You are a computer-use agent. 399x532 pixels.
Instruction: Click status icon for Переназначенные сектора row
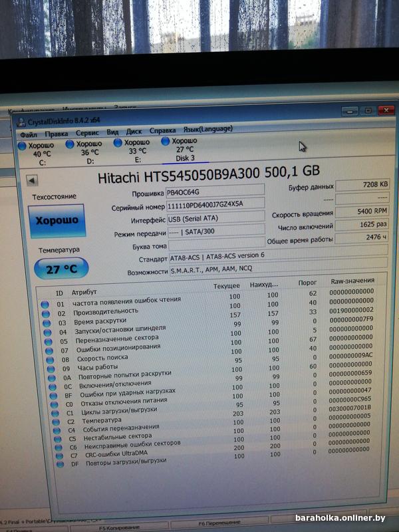[48, 342]
